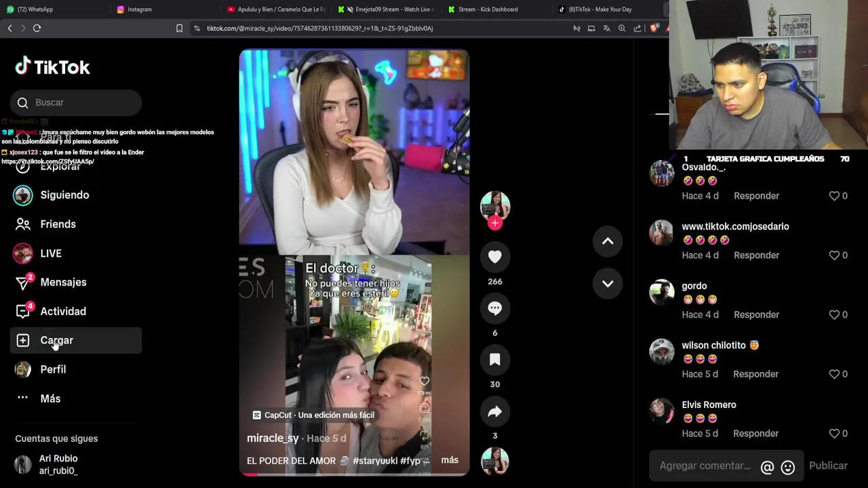Viewport: 868px width, 488px height.
Task: Reply to www.tiktok.comjosedario comment
Action: pyautogui.click(x=756, y=256)
